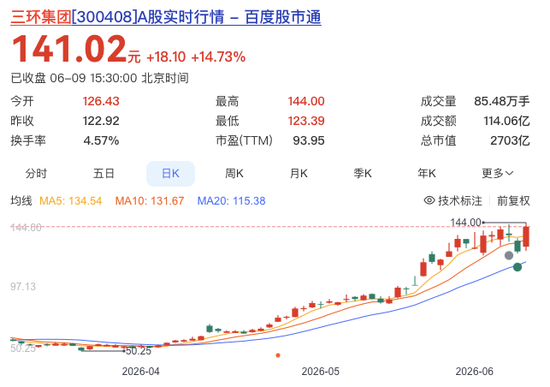This screenshot has height=387, width=550.
Task: Click the gray dot marker on chart
Action: (x=509, y=255)
